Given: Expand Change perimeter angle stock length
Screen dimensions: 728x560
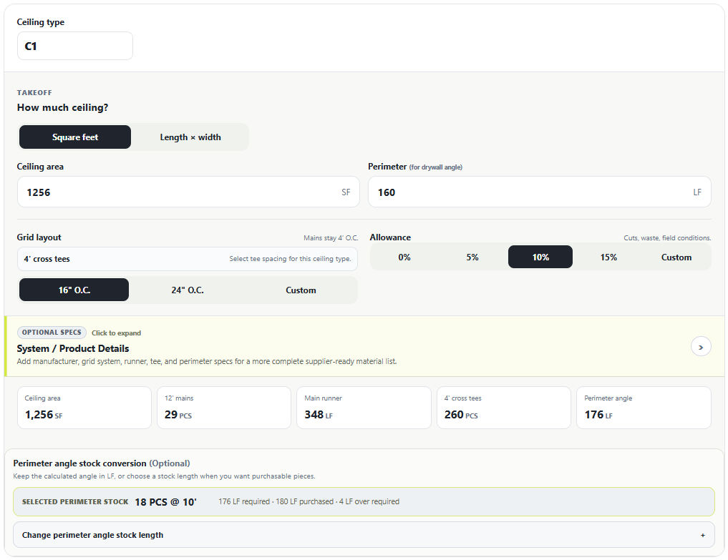Looking at the screenshot, I should click(x=364, y=535).
